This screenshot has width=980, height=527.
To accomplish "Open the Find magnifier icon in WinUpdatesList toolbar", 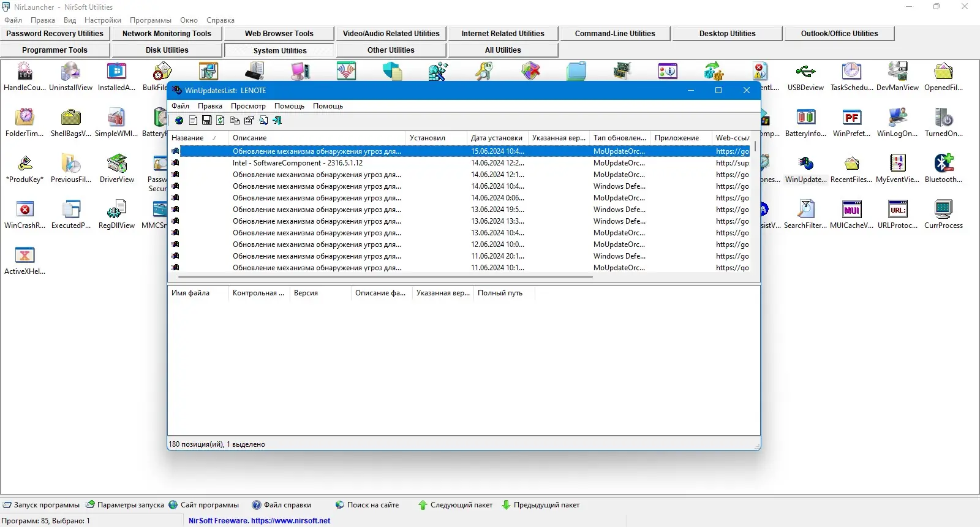I will pyautogui.click(x=263, y=121).
